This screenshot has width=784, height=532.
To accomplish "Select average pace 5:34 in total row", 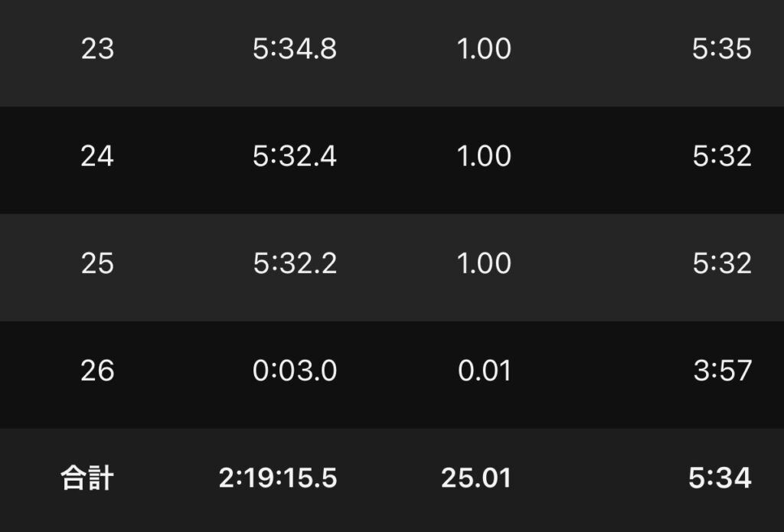I will pyautogui.click(x=720, y=479).
